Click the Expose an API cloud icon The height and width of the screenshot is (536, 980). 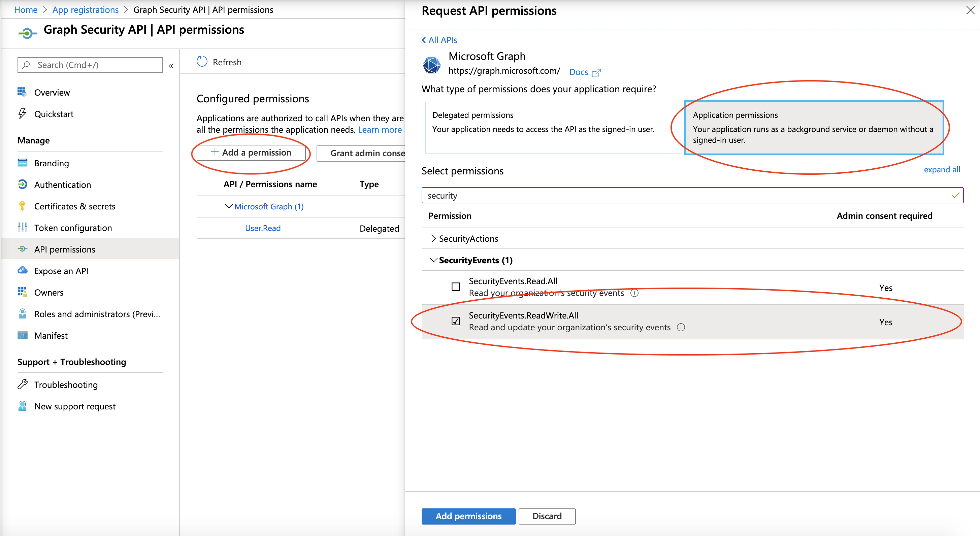(x=22, y=270)
